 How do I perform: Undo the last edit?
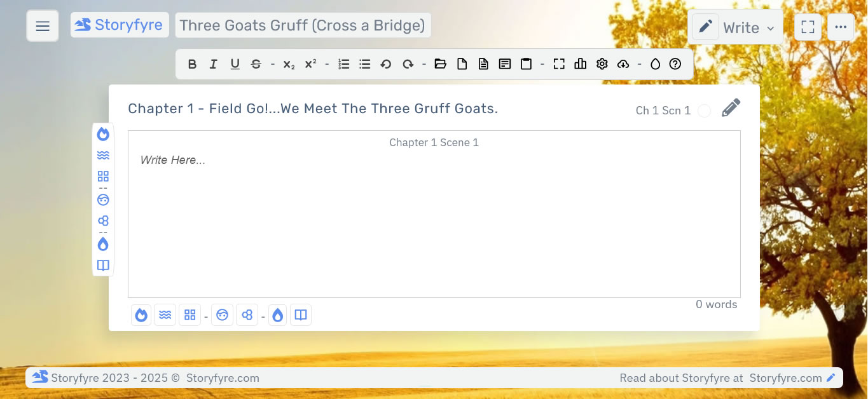pos(386,64)
